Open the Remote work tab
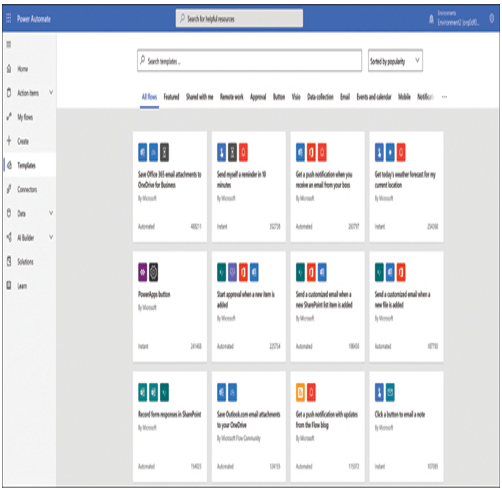 point(232,97)
